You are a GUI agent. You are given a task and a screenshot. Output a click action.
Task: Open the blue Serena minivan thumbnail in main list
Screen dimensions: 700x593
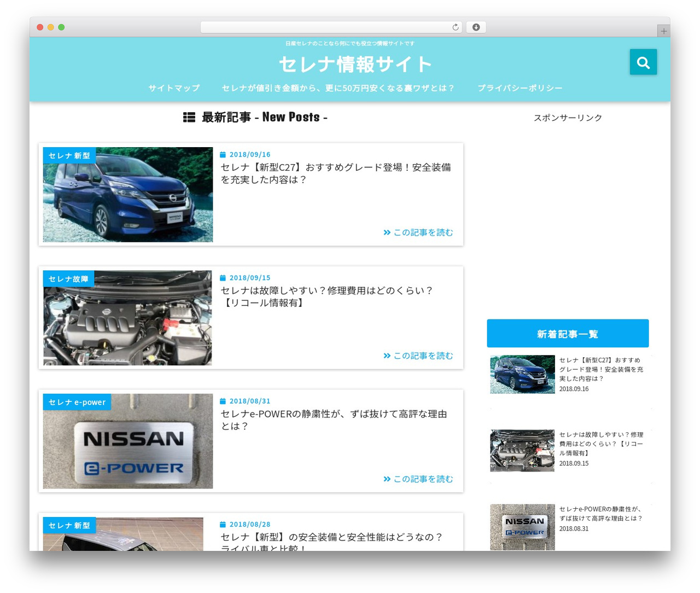pos(128,195)
